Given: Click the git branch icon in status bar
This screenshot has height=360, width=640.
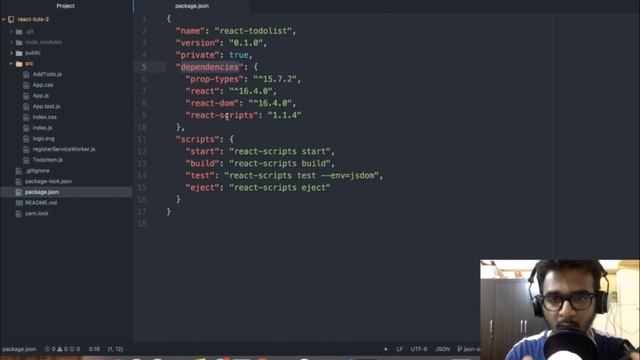Looking at the screenshot, I should pos(460,349).
